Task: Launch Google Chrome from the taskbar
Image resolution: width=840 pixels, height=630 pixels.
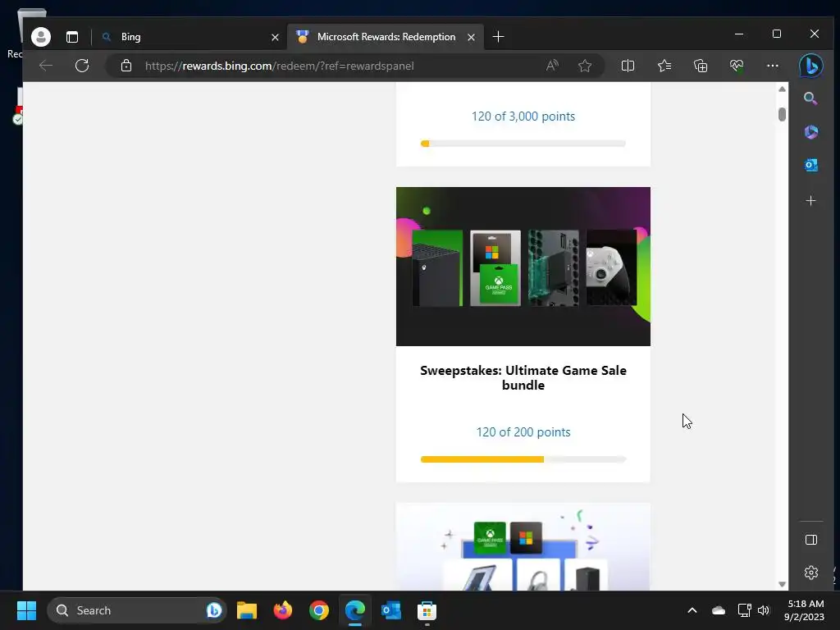Action: coord(319,610)
